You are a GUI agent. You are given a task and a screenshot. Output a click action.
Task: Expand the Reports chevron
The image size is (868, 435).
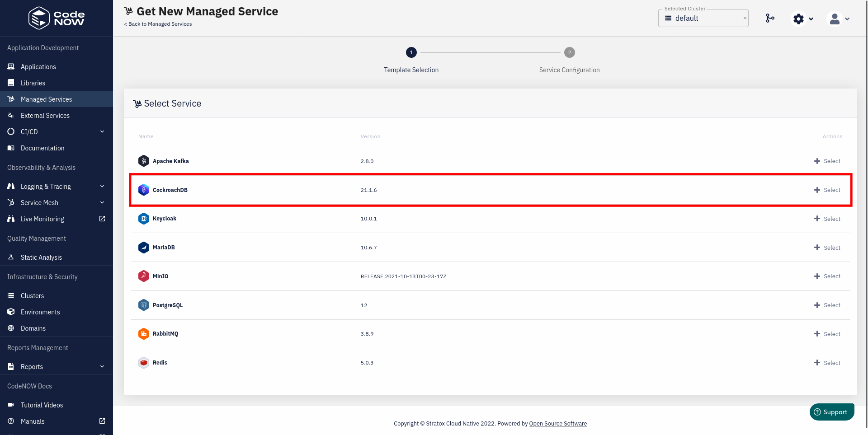point(102,366)
